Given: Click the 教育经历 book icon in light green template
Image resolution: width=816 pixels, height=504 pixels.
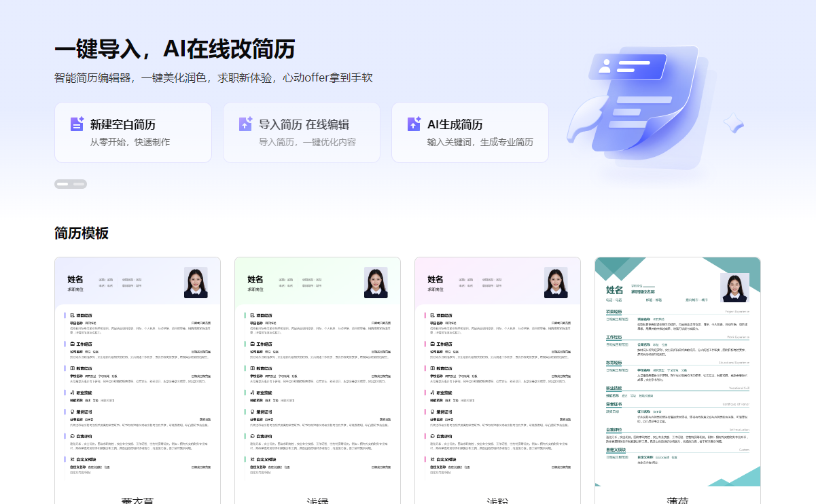Looking at the screenshot, I should click(x=253, y=368).
